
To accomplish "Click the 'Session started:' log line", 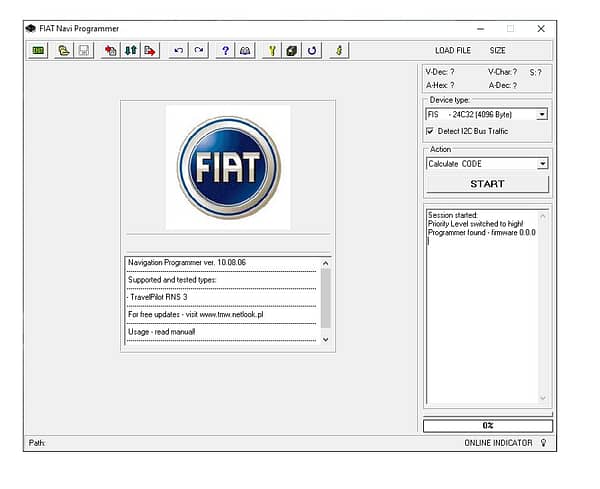I will point(453,215).
